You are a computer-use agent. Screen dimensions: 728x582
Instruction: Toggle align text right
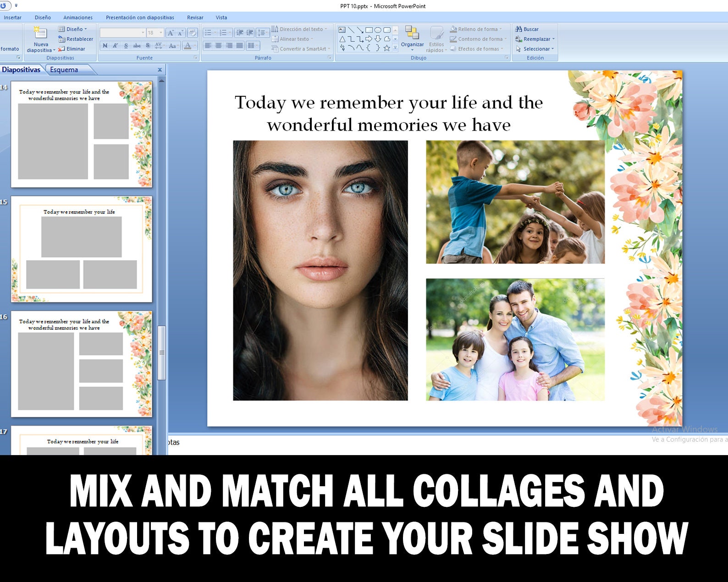pyautogui.click(x=229, y=45)
